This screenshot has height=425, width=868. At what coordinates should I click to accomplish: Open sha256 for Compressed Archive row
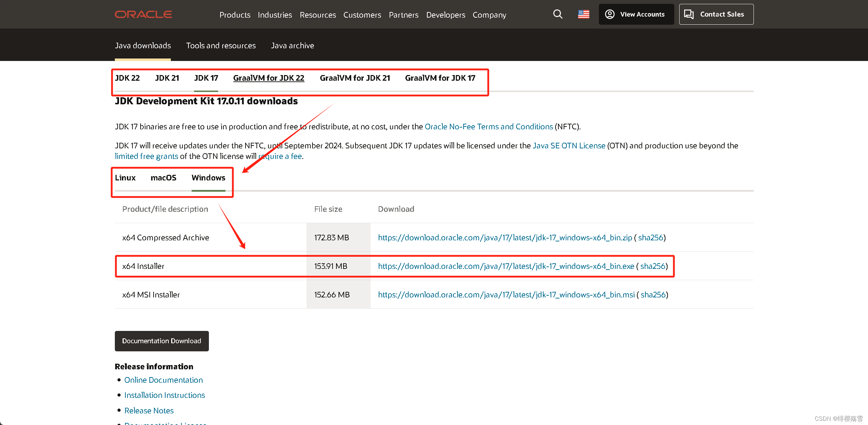pos(651,238)
